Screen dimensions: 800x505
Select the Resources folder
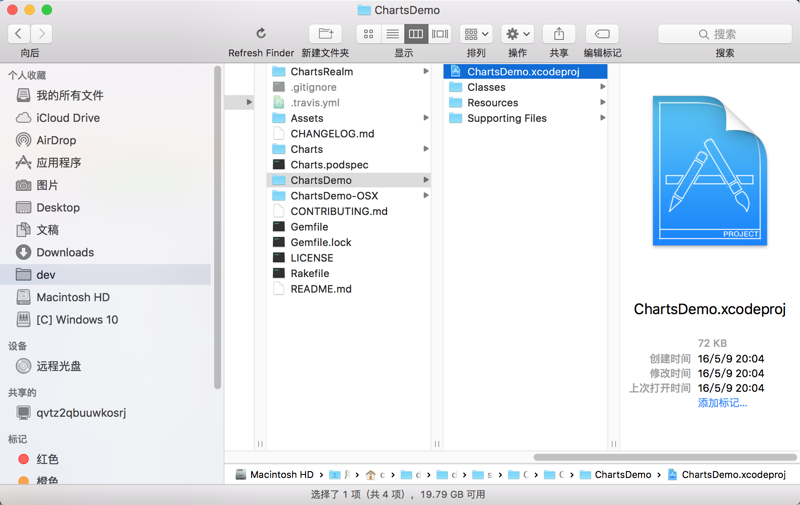tap(526, 103)
